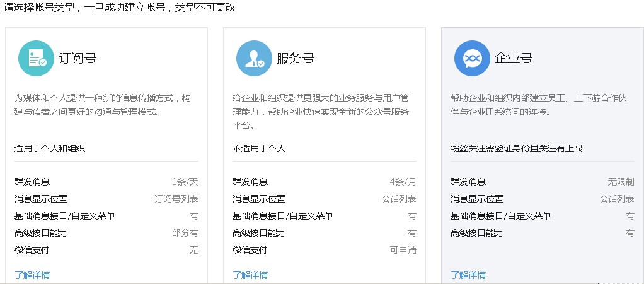Click the 企业号 description paragraph text
The height and width of the screenshot is (284, 644).
pos(539,105)
